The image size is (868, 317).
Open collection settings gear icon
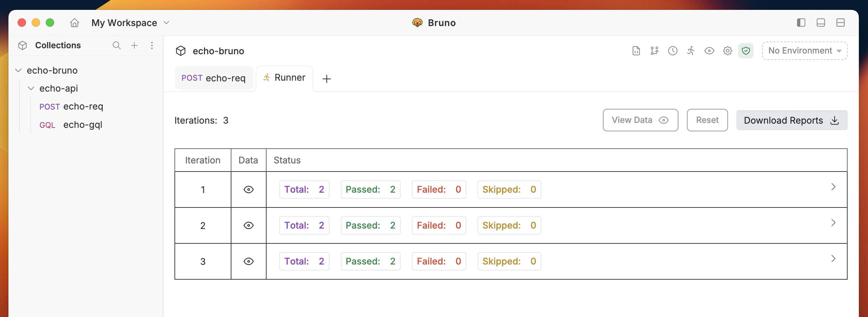(x=727, y=50)
